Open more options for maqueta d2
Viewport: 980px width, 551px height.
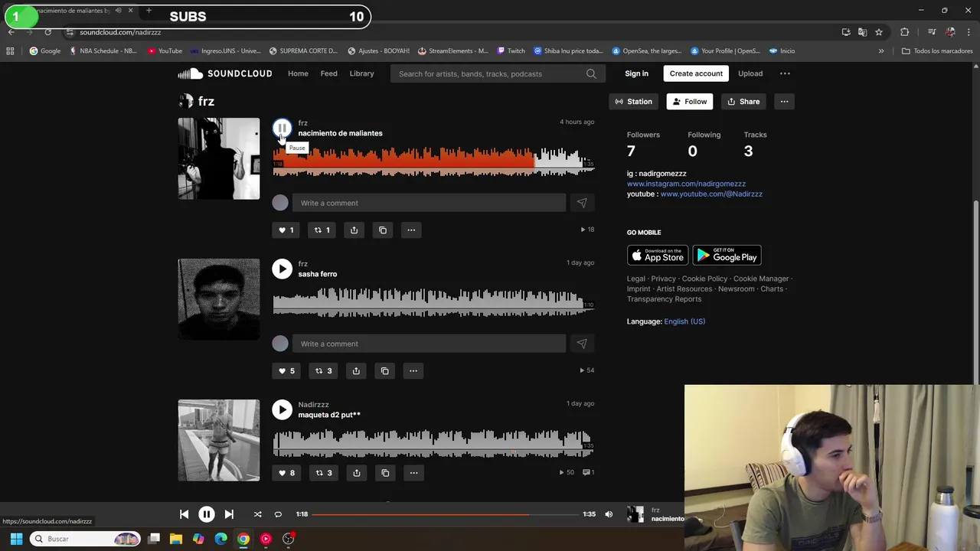tap(413, 472)
